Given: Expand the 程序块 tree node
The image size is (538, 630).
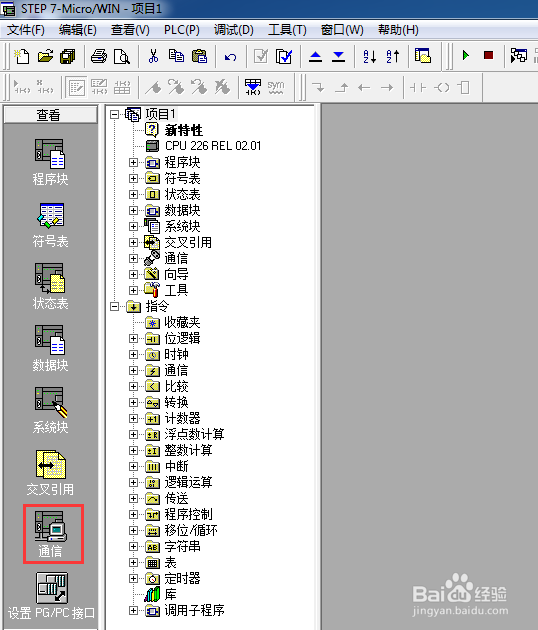Looking at the screenshot, I should click(x=133, y=162).
